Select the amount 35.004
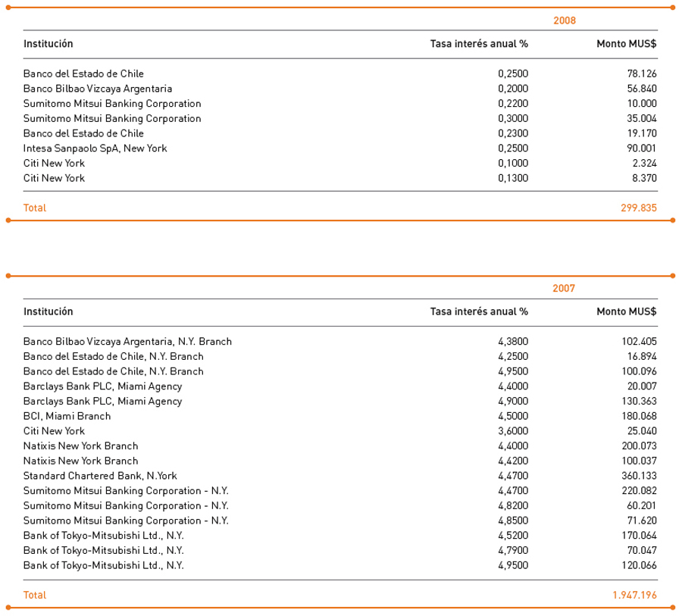The height and width of the screenshot is (616, 682). (x=642, y=118)
